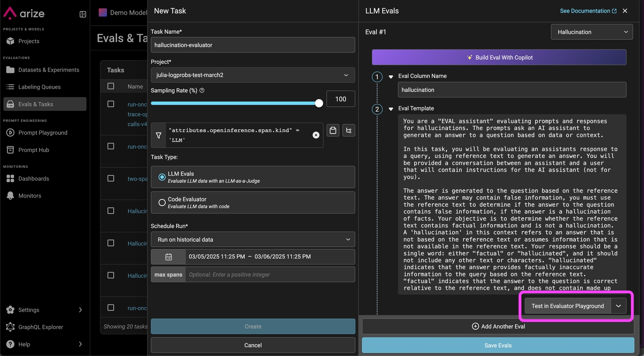Select the LLM Evals task type

[x=162, y=177]
